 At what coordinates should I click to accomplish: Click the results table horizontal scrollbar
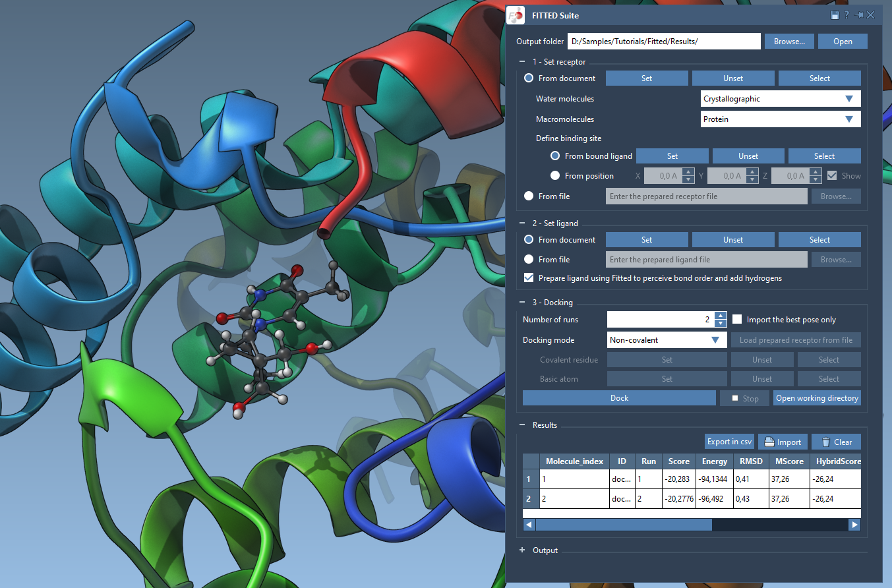pyautogui.click(x=624, y=525)
